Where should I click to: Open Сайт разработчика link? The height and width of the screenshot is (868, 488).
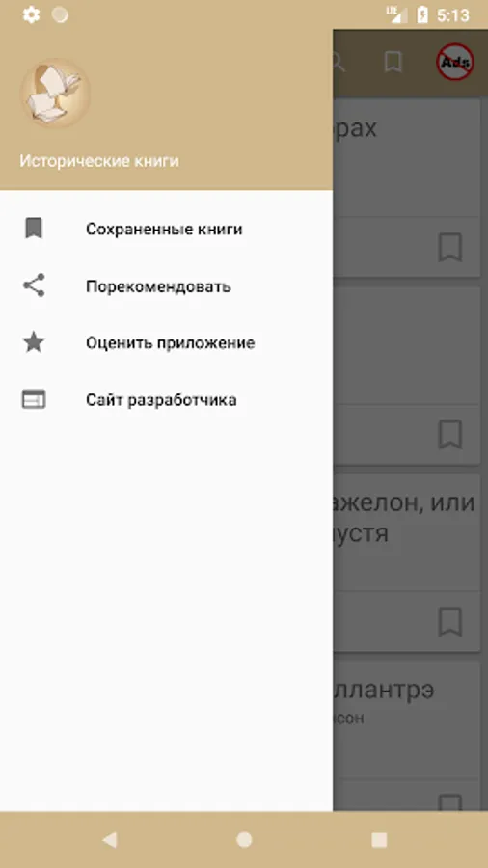[x=166, y=399]
